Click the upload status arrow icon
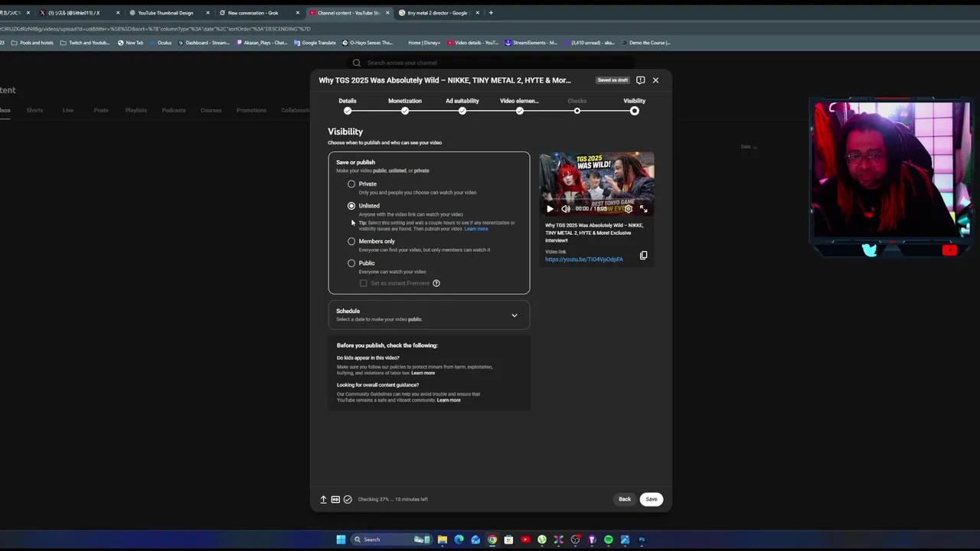The height and width of the screenshot is (551, 980). [323, 499]
